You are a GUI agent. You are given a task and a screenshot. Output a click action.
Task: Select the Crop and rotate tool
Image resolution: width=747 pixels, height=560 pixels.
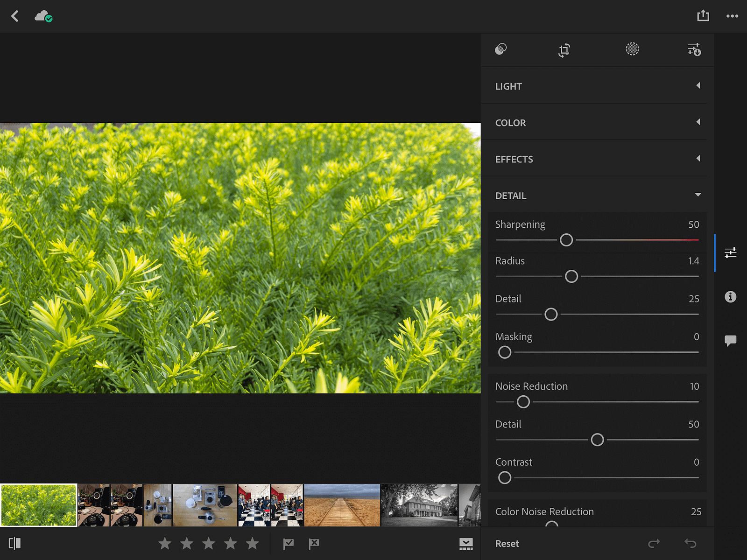(x=564, y=50)
